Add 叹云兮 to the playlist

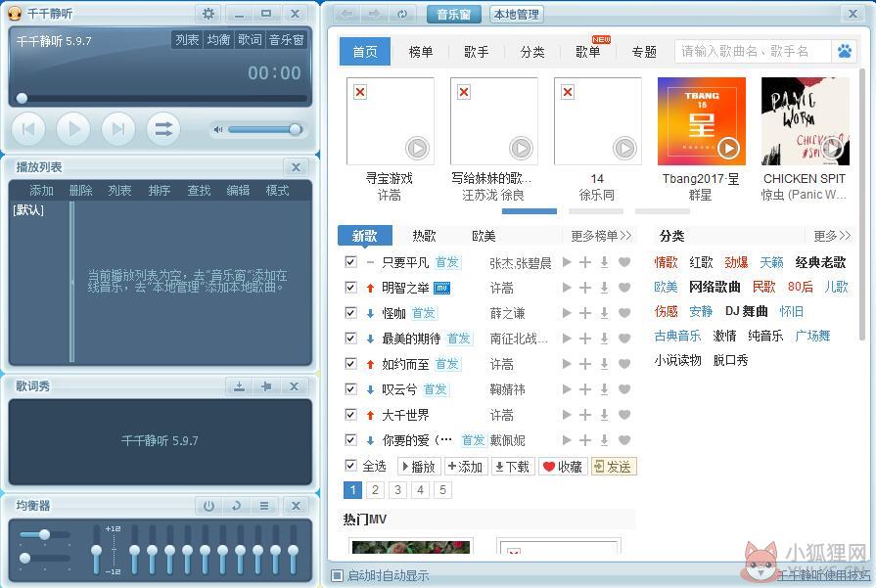click(x=585, y=389)
